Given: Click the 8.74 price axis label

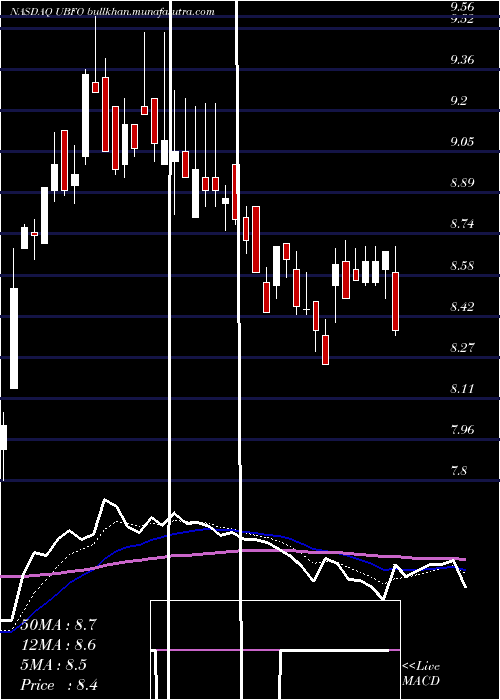Looking at the screenshot, I should (462, 224).
